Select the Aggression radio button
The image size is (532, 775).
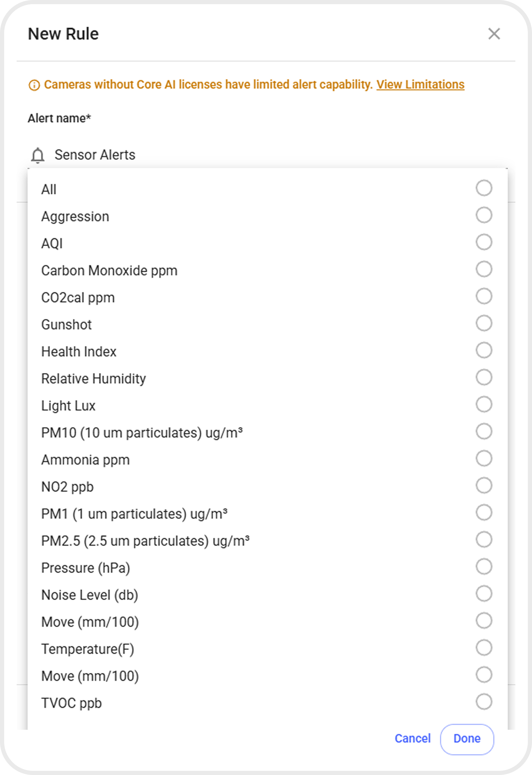tap(484, 215)
